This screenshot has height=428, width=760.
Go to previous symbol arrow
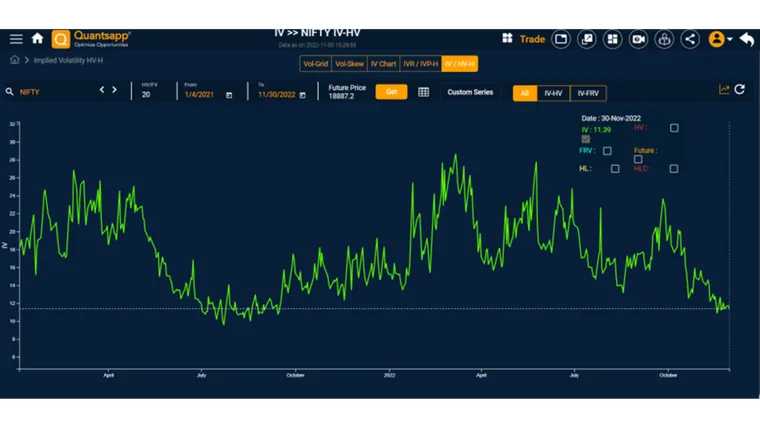point(102,90)
